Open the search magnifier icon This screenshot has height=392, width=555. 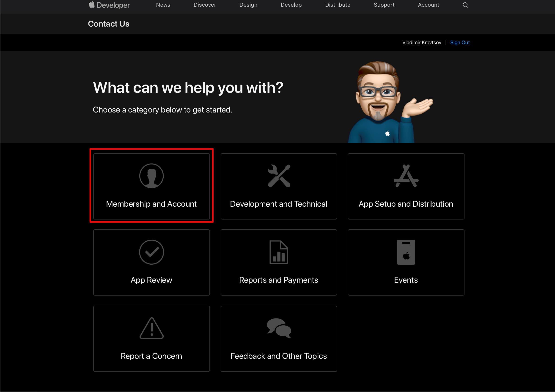point(465,5)
